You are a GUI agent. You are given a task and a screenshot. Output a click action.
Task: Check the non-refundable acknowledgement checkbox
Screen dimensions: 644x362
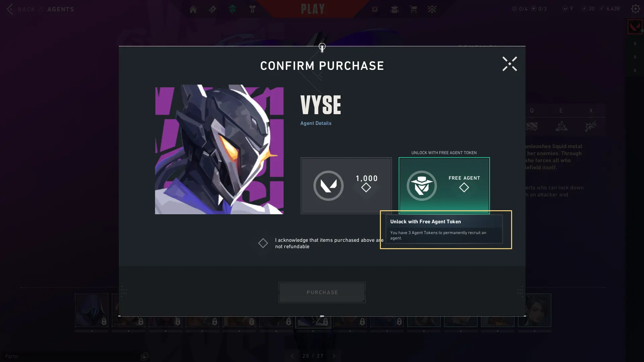(x=263, y=243)
